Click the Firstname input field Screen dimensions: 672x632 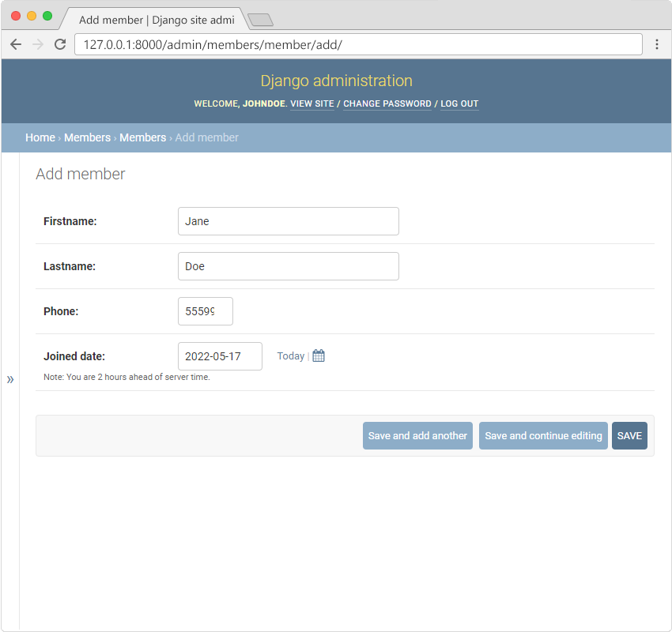click(x=288, y=221)
